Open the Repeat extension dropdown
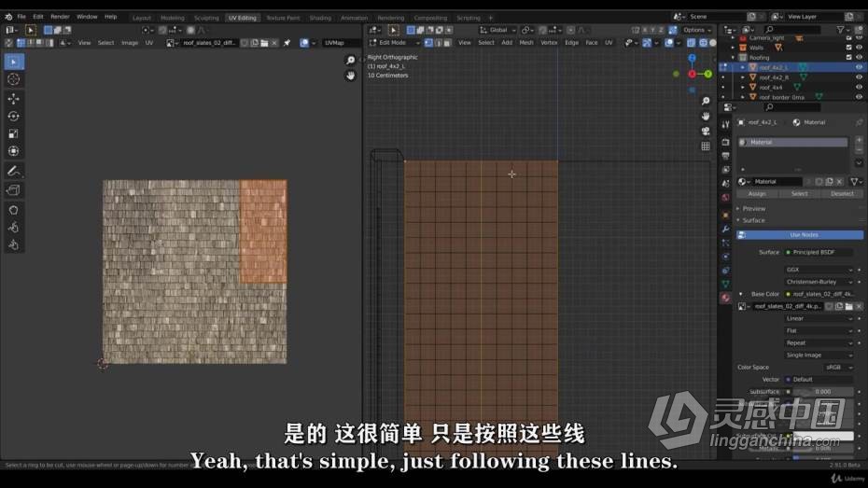Screen dimensions: 868x488 point(819,343)
